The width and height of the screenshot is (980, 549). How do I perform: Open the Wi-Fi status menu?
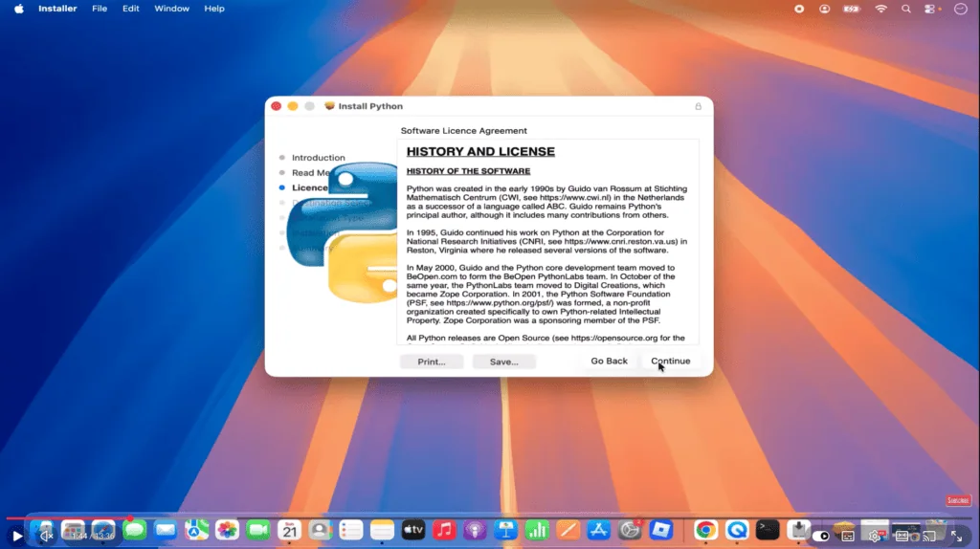[880, 9]
